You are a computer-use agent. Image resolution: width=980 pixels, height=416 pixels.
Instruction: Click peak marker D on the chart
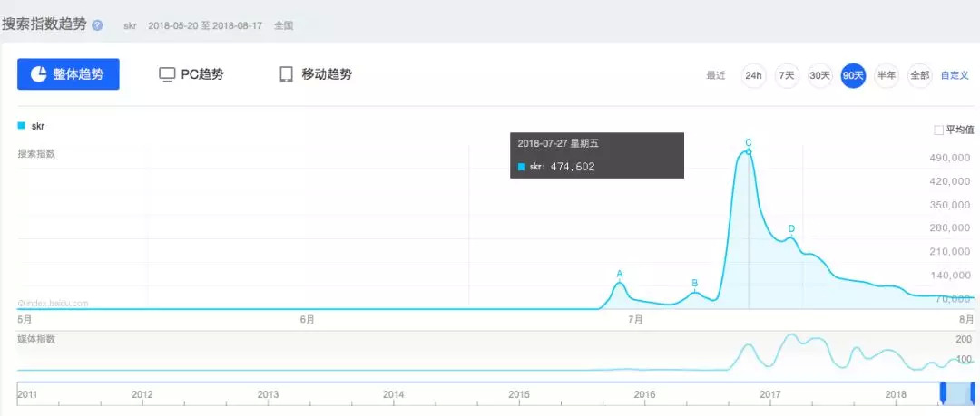[791, 229]
